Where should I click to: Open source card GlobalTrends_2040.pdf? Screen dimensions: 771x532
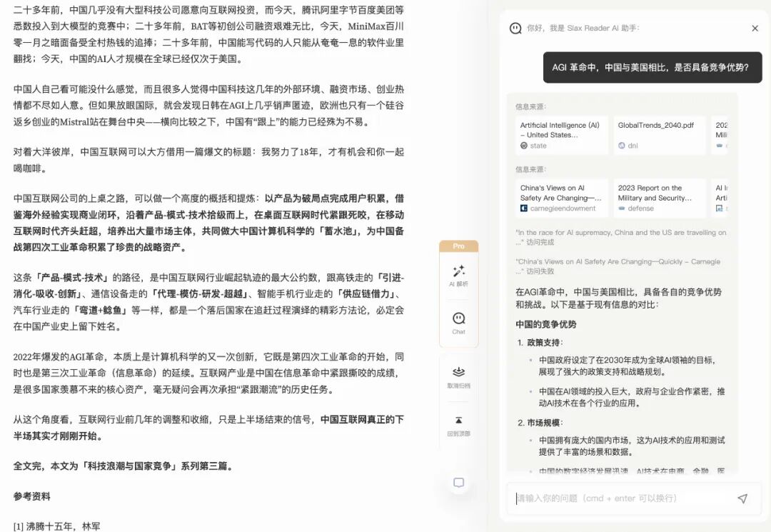click(x=659, y=135)
